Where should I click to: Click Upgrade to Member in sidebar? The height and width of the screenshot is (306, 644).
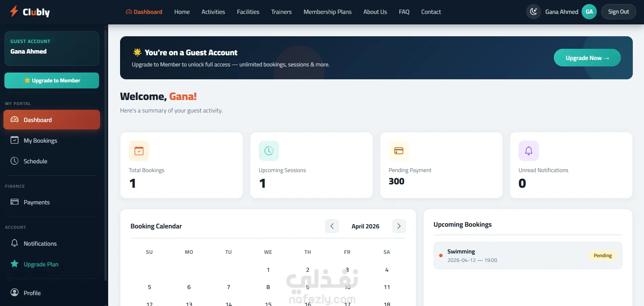(x=52, y=80)
